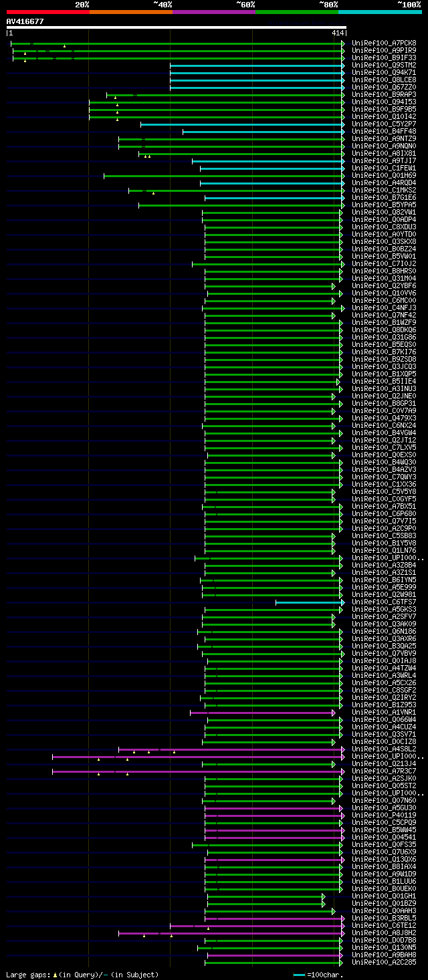Click label UniRef100_A4RQD4
This screenshot has width=428, height=980.
(384, 182)
